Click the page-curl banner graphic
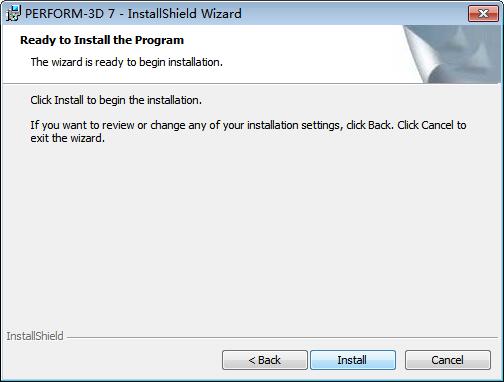The image size is (504, 382). [x=452, y=54]
